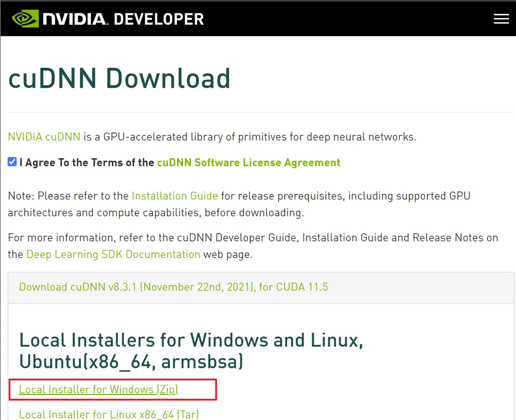The width and height of the screenshot is (516, 420).
Task: Download Local Installer for Windows (Zip)
Action: pos(98,389)
